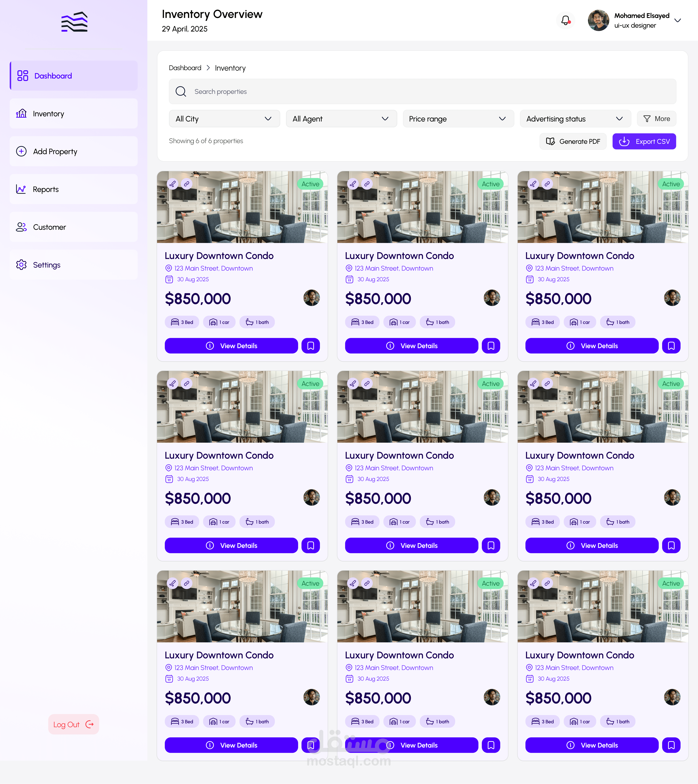Click the calendar icon on middle-row right card
698x784 pixels.
click(530, 479)
